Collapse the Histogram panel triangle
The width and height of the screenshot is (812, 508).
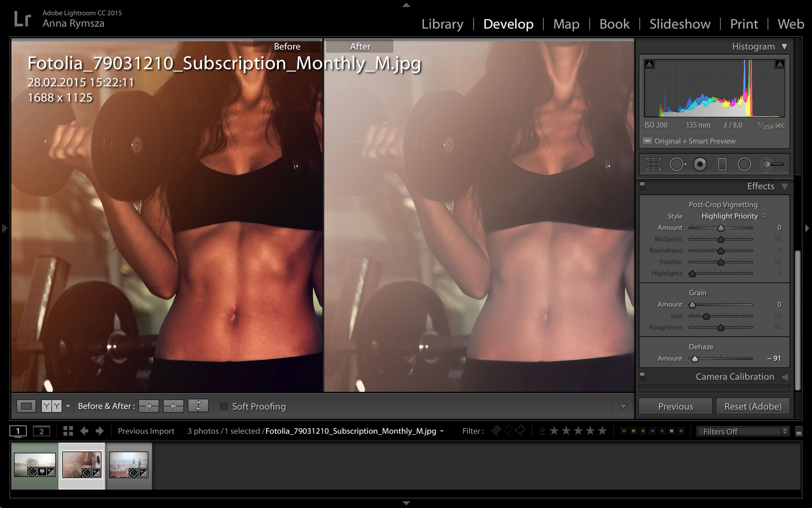point(784,47)
